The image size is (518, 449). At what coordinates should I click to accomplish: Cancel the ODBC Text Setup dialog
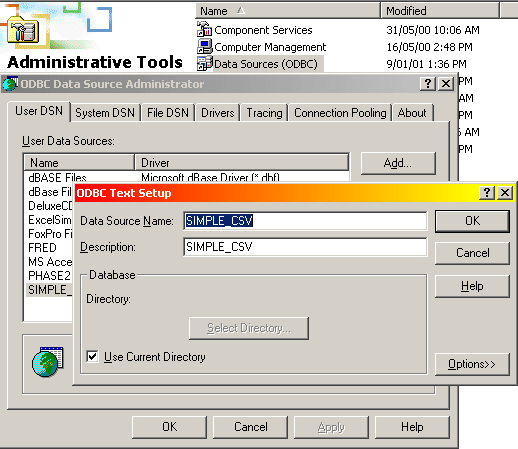[472, 253]
